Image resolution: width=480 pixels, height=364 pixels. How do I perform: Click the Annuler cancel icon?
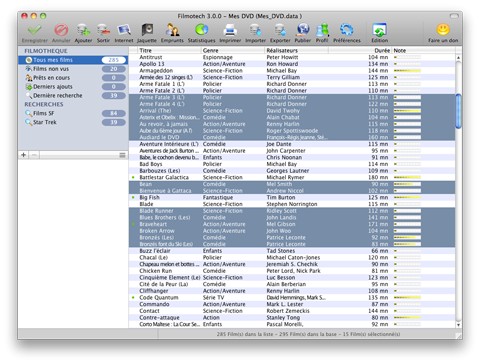coord(61,30)
